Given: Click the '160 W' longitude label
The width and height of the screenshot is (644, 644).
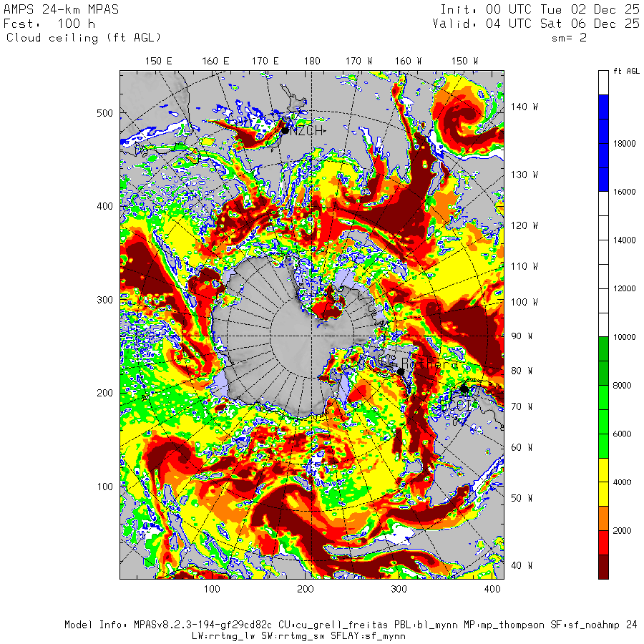Looking at the screenshot, I should tap(409, 62).
